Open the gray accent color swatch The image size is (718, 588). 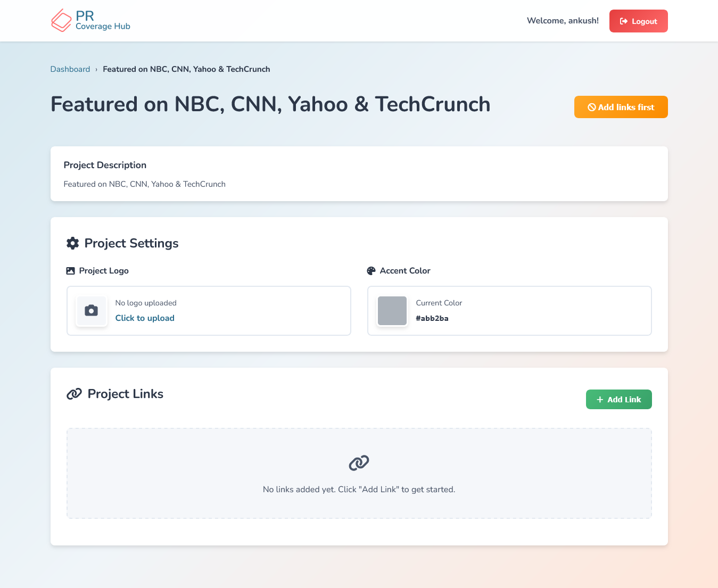coord(392,311)
